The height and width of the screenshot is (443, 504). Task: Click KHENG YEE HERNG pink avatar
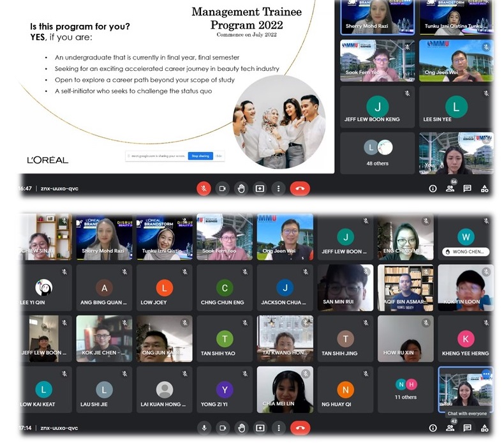(x=466, y=338)
